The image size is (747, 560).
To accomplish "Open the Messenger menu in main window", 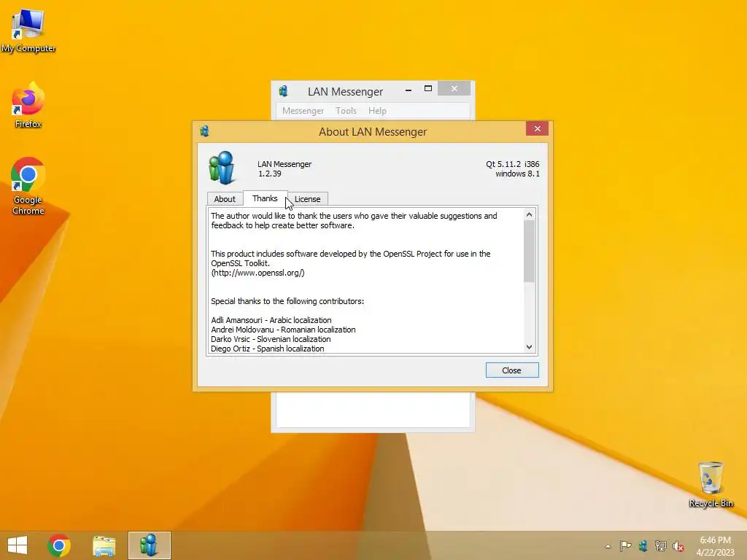I will [303, 111].
